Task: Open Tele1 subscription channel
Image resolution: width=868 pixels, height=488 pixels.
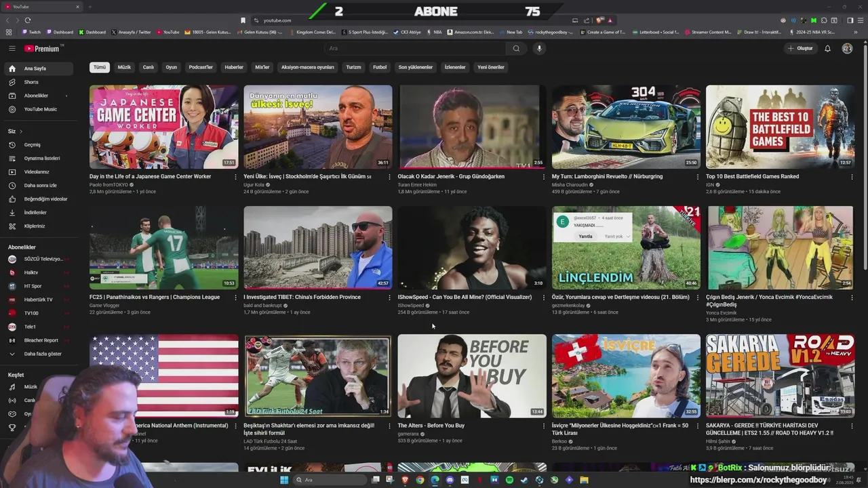Action: tap(39, 327)
